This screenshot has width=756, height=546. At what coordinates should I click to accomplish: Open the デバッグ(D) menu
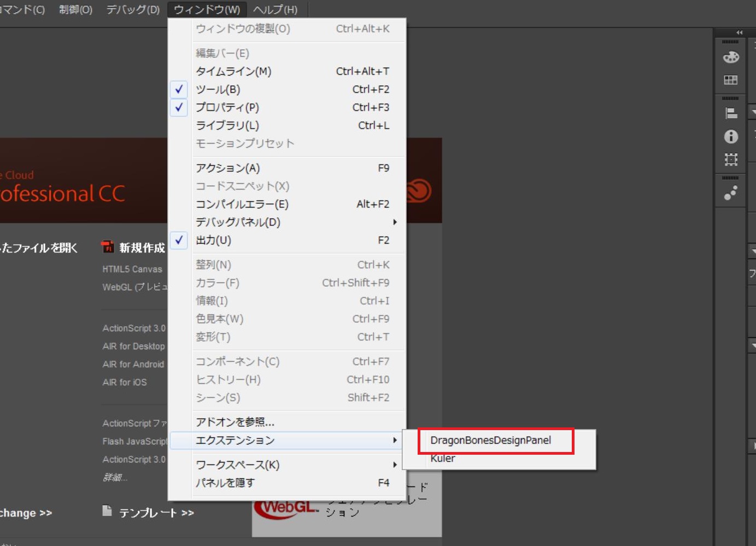tap(133, 9)
